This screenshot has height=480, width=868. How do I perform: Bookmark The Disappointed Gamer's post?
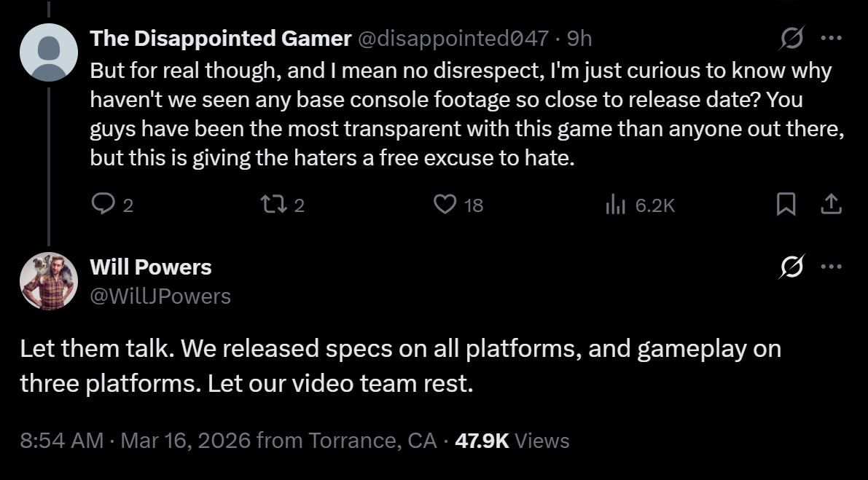(x=786, y=205)
